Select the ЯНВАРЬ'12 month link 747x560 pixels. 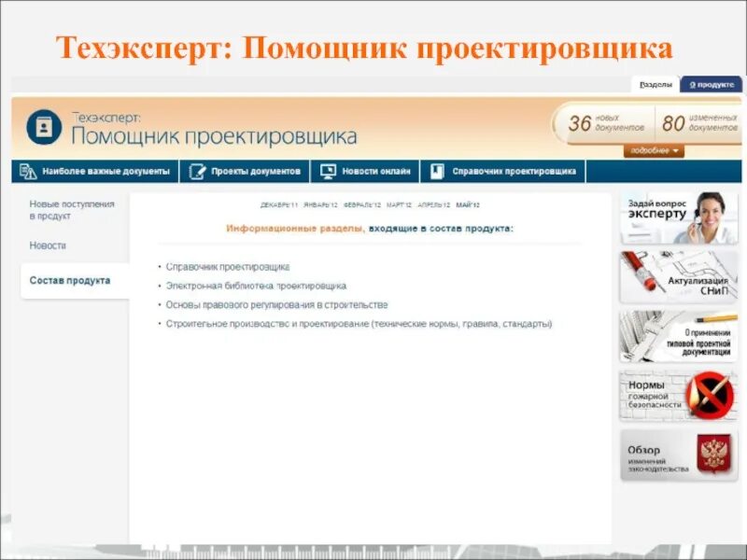(320, 205)
